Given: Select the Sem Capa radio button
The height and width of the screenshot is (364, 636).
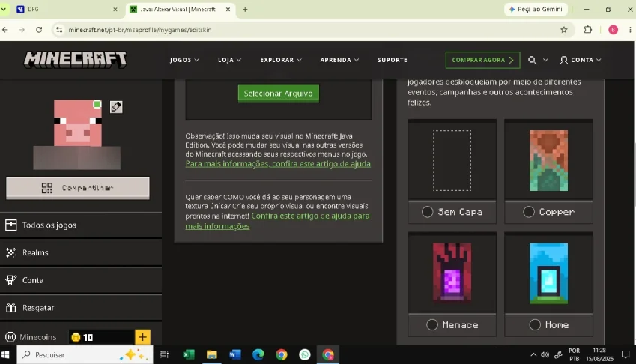Looking at the screenshot, I should pyautogui.click(x=427, y=212).
